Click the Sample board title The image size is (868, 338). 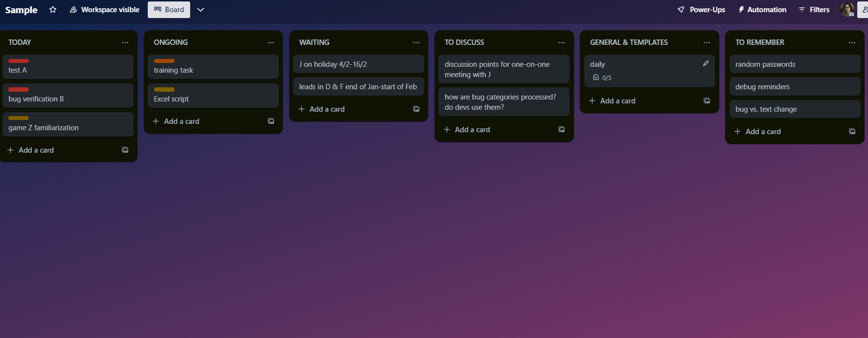[x=21, y=10]
